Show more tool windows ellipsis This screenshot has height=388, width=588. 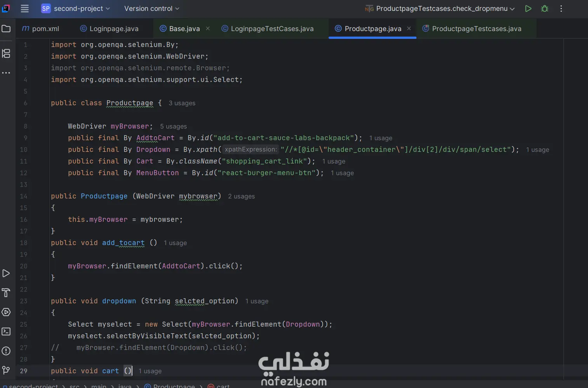(x=6, y=73)
